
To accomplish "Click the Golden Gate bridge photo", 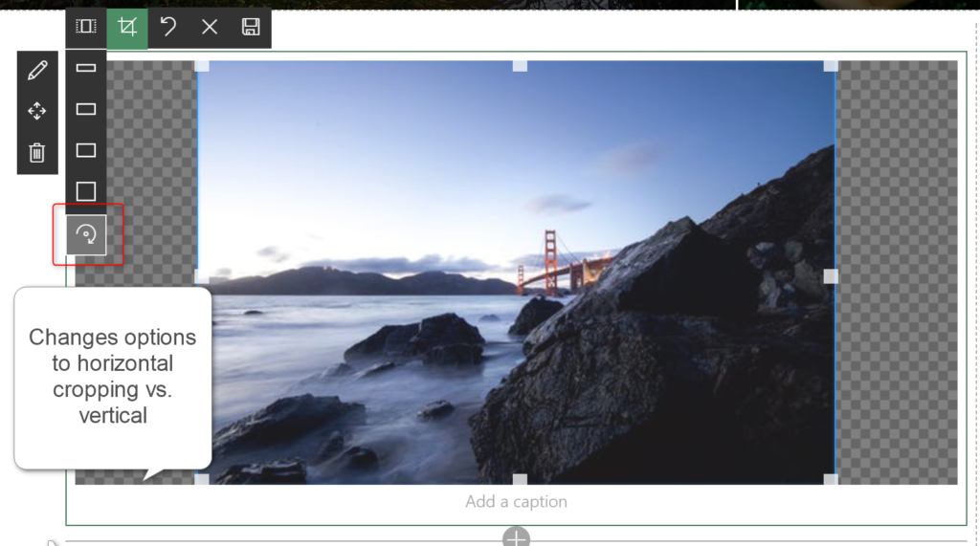I will point(516,273).
